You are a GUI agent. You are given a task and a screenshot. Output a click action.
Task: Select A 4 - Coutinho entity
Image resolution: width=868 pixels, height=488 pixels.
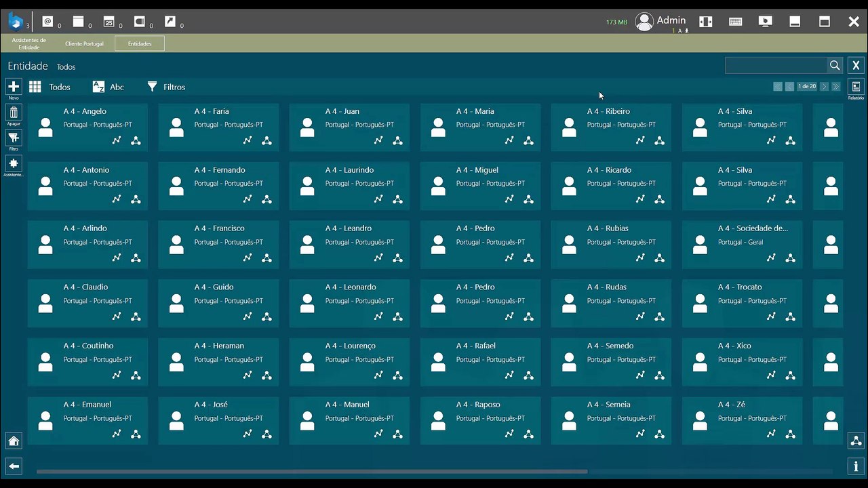coord(87,361)
